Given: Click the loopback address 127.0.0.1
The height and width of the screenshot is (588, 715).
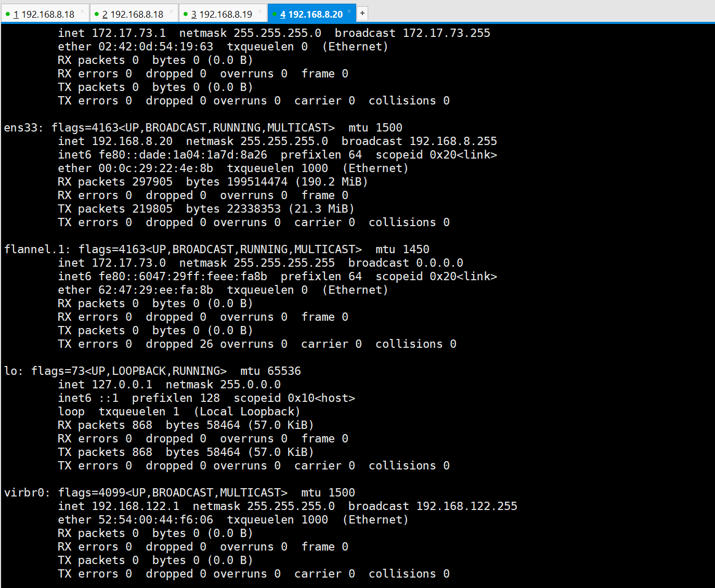Looking at the screenshot, I should click(122, 385).
